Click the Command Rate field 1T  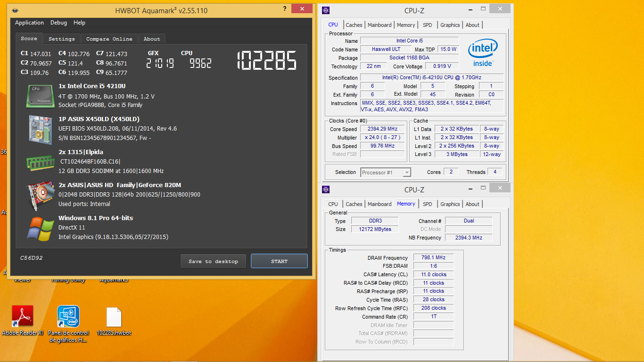click(x=434, y=317)
